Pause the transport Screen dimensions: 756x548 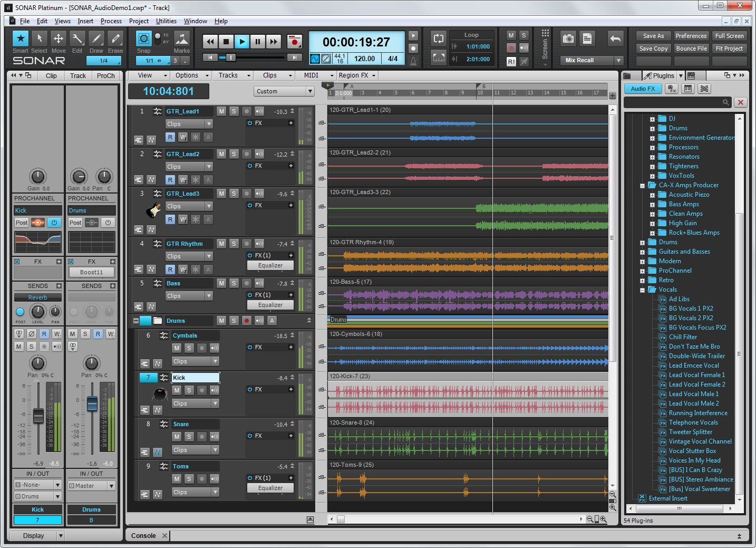258,42
